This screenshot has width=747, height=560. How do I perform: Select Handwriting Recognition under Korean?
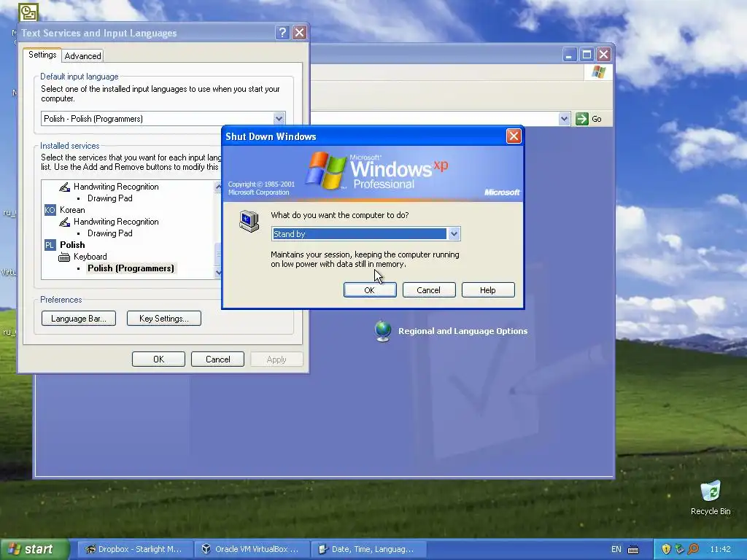tap(116, 222)
